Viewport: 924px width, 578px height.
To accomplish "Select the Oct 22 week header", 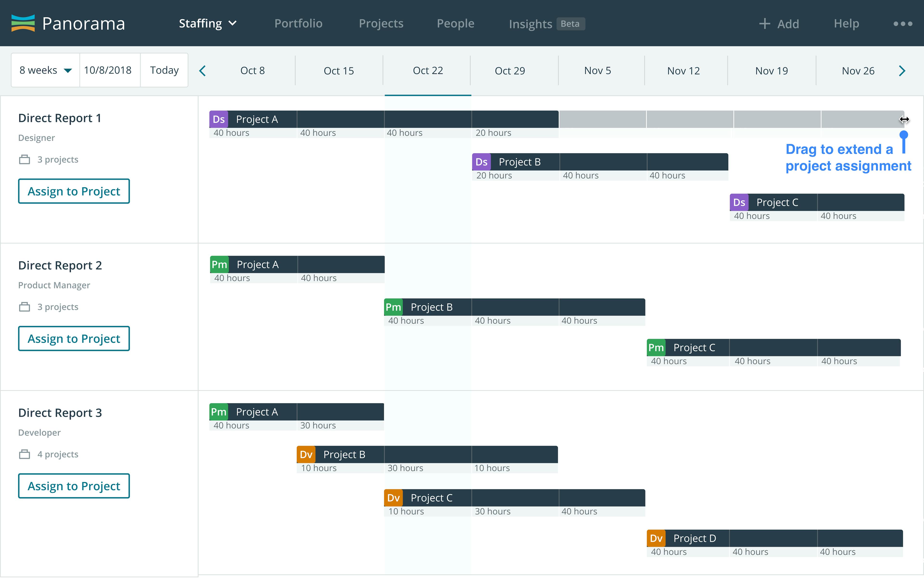I will 428,71.
